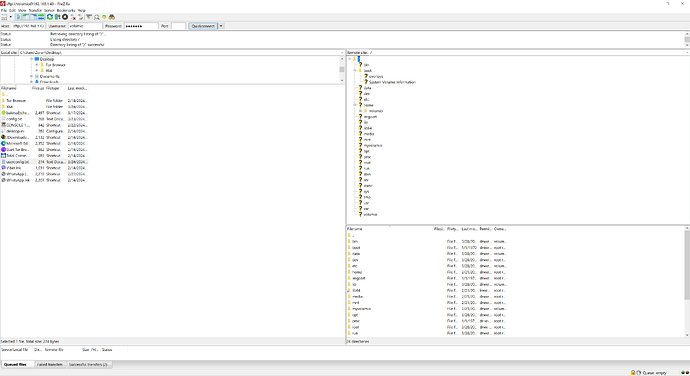Image resolution: width=690 pixels, height=376 pixels.
Task: Open the Remote site path dropdown
Action: [687, 52]
